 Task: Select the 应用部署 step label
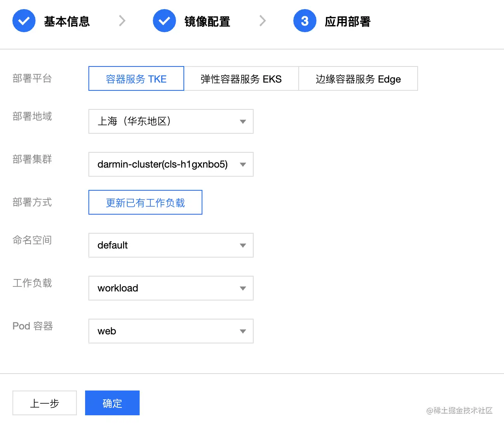[x=348, y=21]
